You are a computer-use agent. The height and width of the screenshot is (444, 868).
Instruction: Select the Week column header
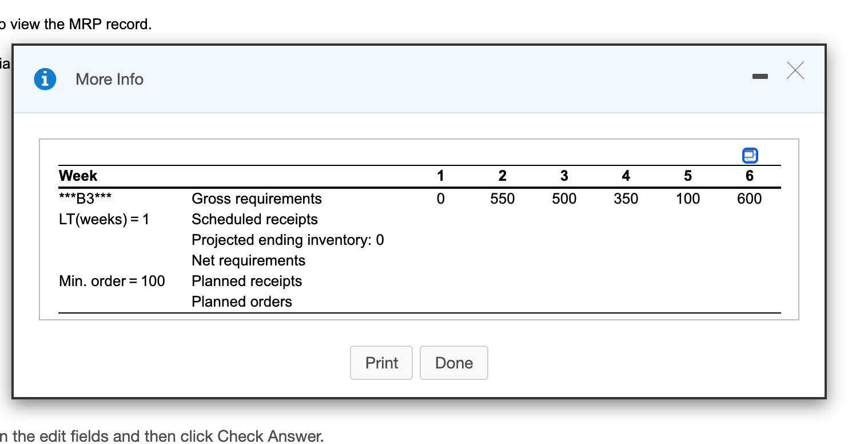click(x=77, y=176)
